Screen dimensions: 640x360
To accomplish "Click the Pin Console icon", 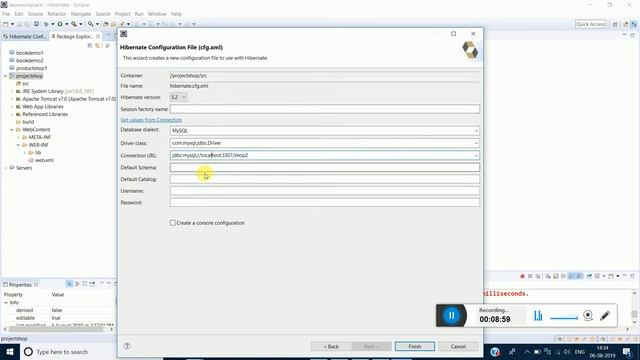I will click(x=589, y=276).
